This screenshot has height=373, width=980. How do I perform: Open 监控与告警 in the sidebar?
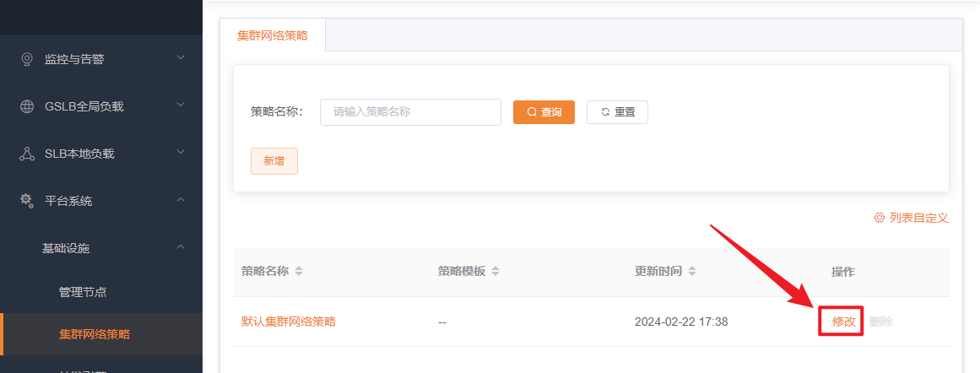coord(101,59)
